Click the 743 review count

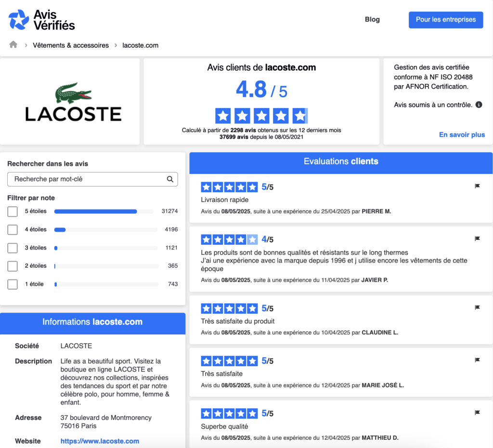(x=173, y=284)
